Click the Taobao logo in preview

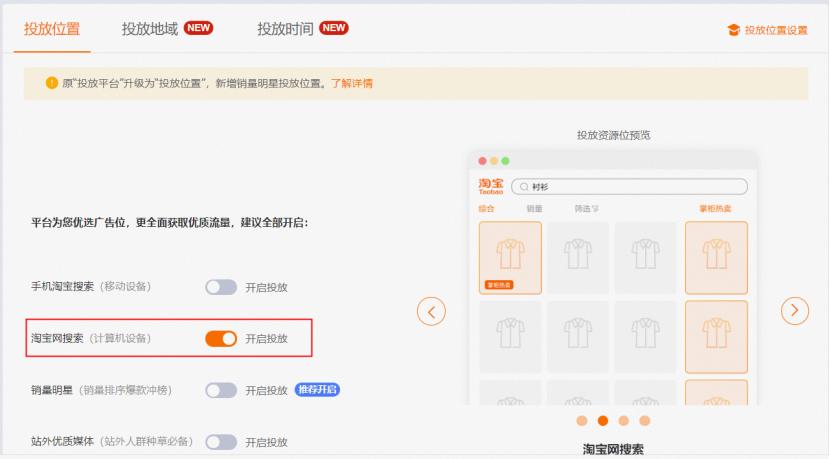(x=491, y=186)
